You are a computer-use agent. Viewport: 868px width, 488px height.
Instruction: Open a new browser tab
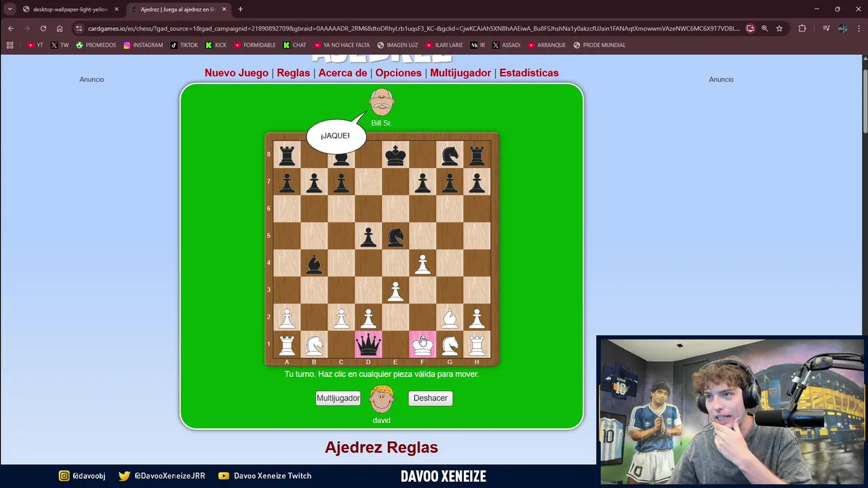pos(240,9)
